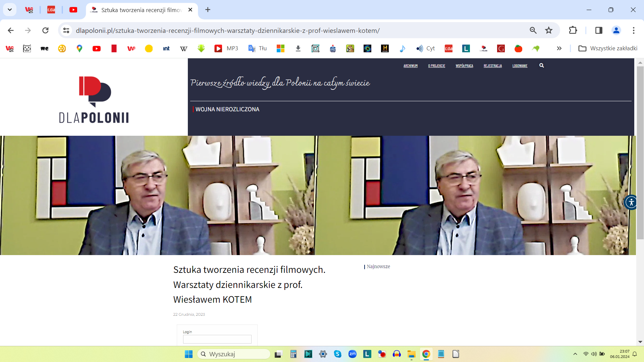644x362 pixels.
Task: Open the Chrome extensions puzzle icon
Action: pos(573,31)
